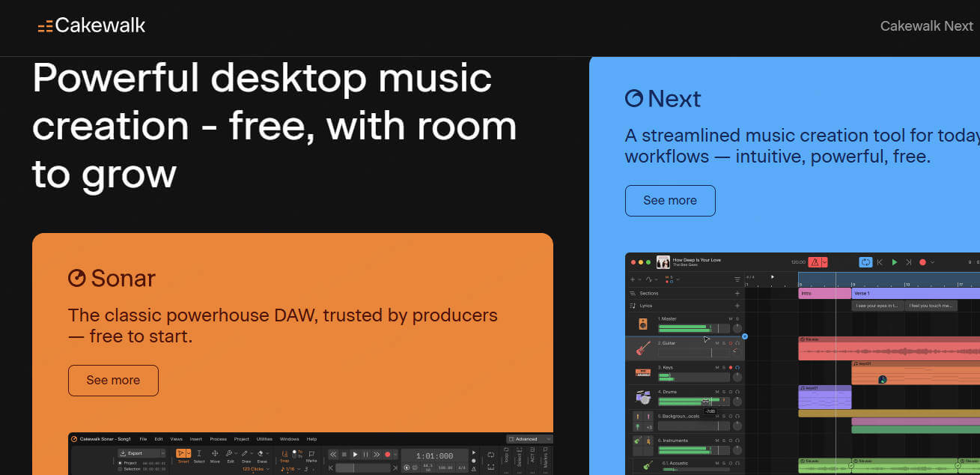Open the Process menu in Sonar
The width and height of the screenshot is (980, 475).
218,439
